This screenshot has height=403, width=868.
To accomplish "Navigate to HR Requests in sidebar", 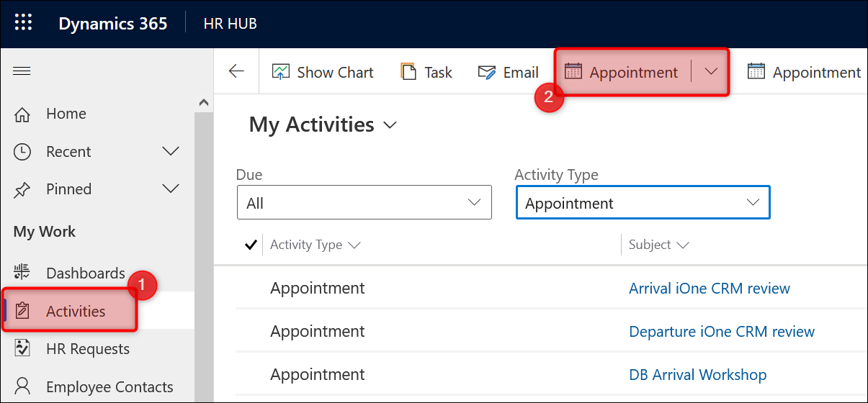I will click(87, 349).
